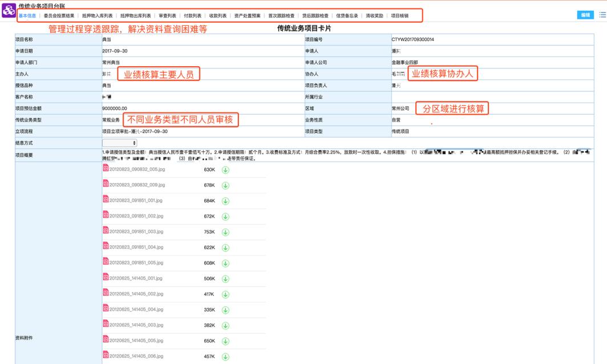Click the 申请人部门 value 常州典当
This screenshot has width=607, height=364.
point(111,62)
